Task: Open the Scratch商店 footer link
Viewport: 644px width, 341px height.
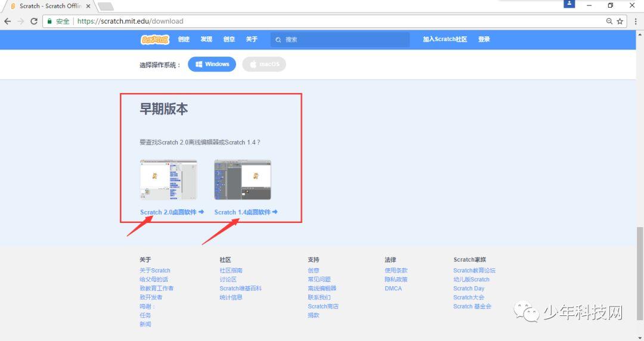Action: (323, 307)
